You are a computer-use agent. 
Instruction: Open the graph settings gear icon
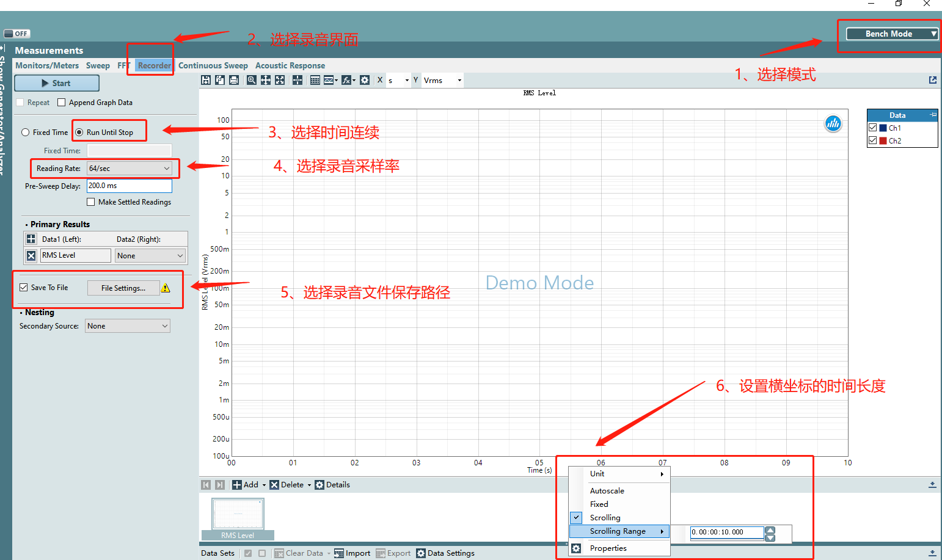pos(365,80)
